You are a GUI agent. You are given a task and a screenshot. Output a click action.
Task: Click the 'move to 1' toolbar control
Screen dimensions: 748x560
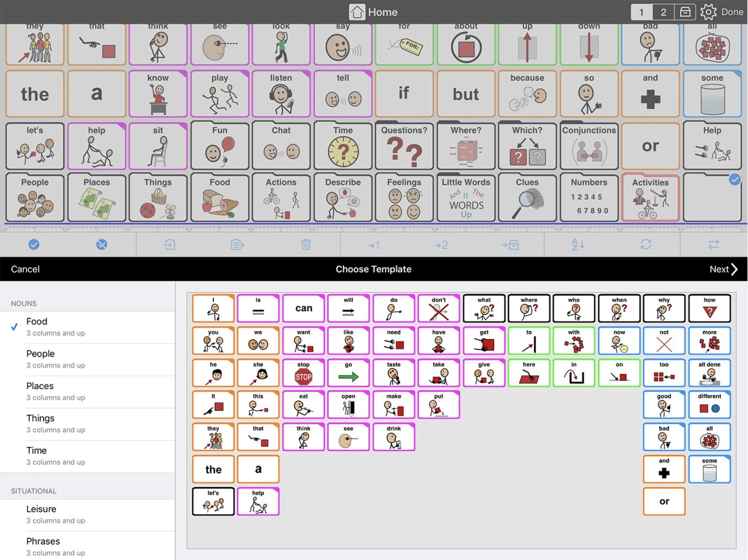pyautogui.click(x=374, y=245)
